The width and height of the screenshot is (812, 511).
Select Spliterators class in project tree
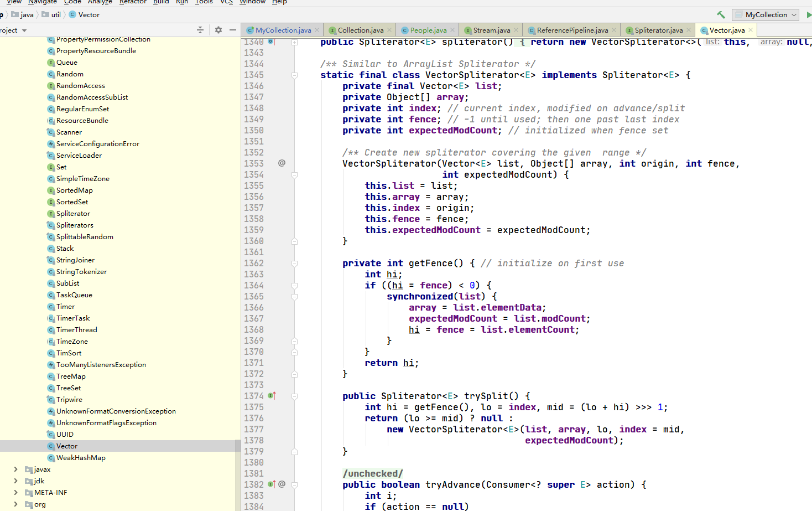pyautogui.click(x=75, y=225)
